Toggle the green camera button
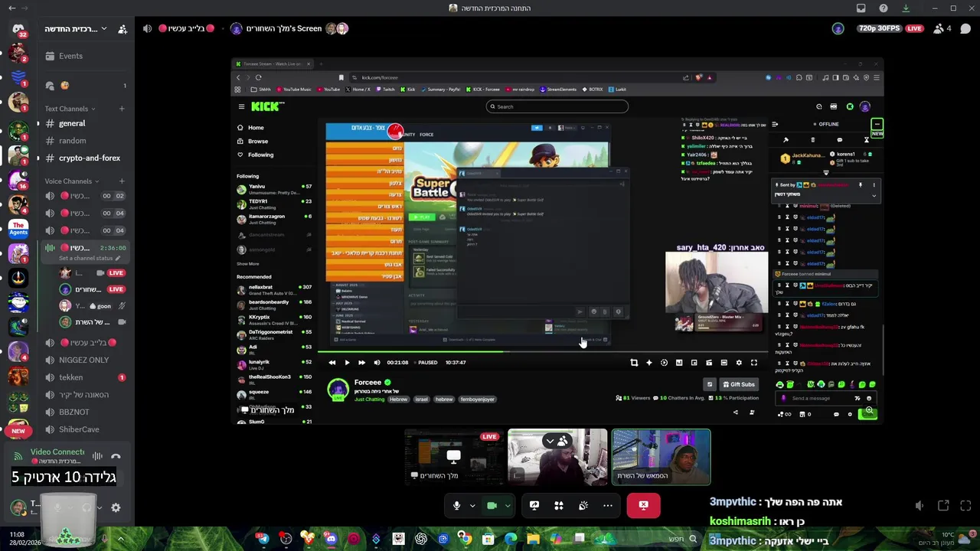Image resolution: width=980 pixels, height=551 pixels. pyautogui.click(x=492, y=505)
